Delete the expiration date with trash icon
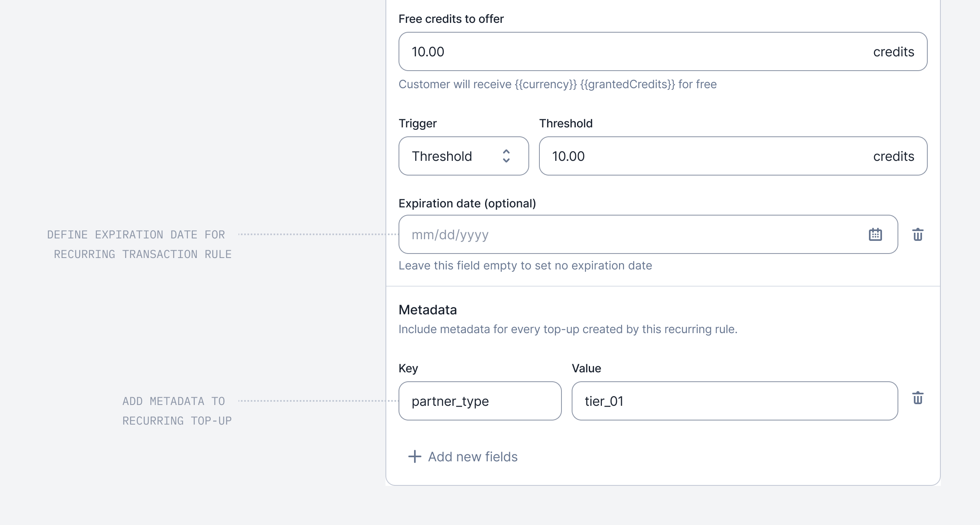Screen dimensions: 980x525 [918, 235]
